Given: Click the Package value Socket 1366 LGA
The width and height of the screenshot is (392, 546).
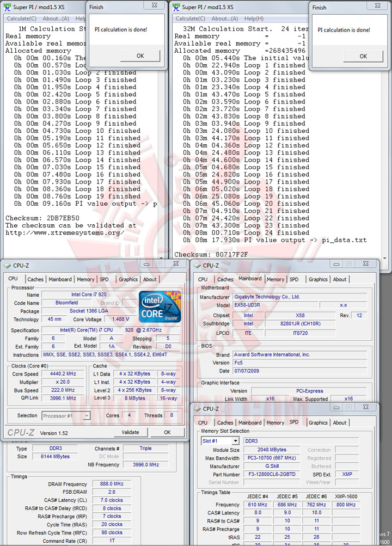Looking at the screenshot, I should 89,311.
